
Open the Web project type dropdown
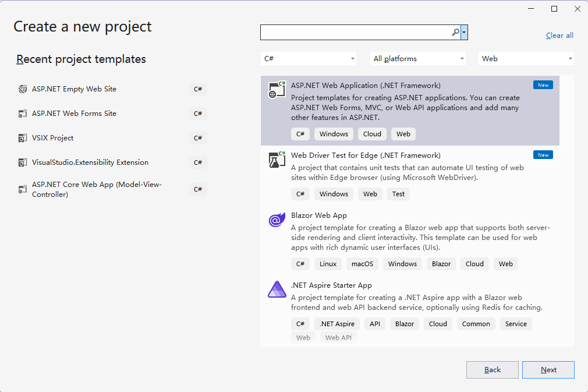[x=526, y=58]
